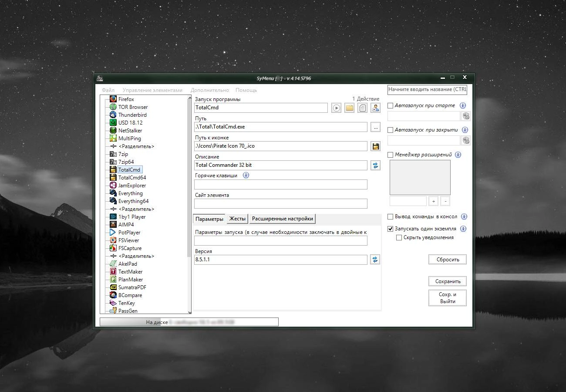Open the Файл menu
566x392 pixels.
pos(108,90)
